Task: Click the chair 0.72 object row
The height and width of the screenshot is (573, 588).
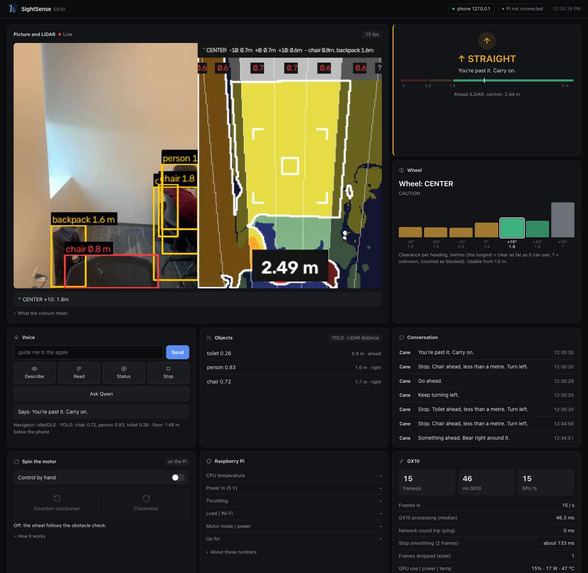Action: click(x=294, y=382)
